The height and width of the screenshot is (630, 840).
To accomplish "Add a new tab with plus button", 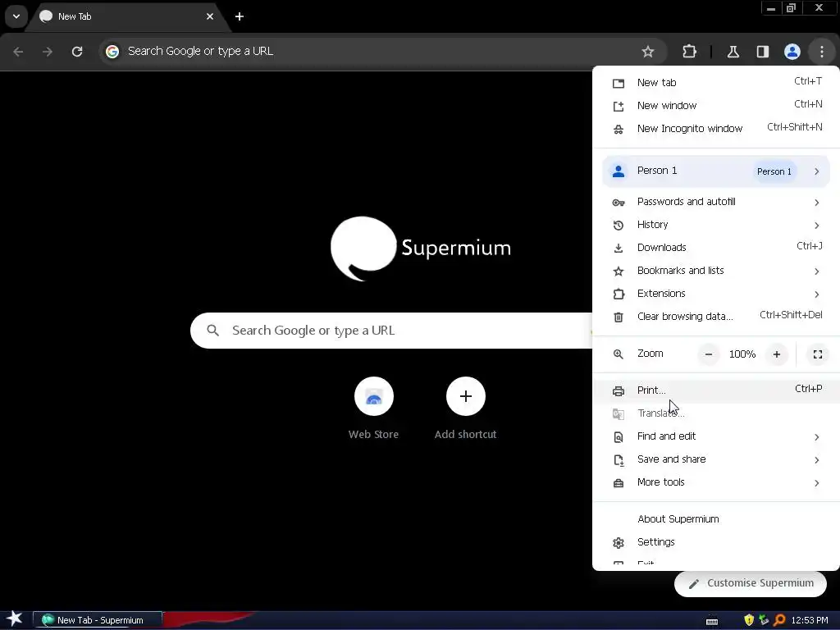I will (240, 16).
